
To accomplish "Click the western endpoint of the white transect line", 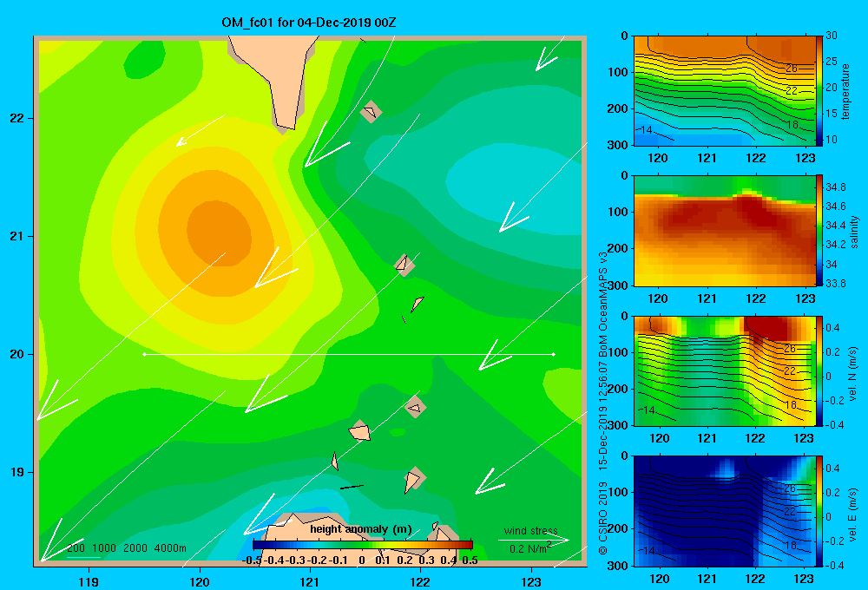I will click(145, 354).
